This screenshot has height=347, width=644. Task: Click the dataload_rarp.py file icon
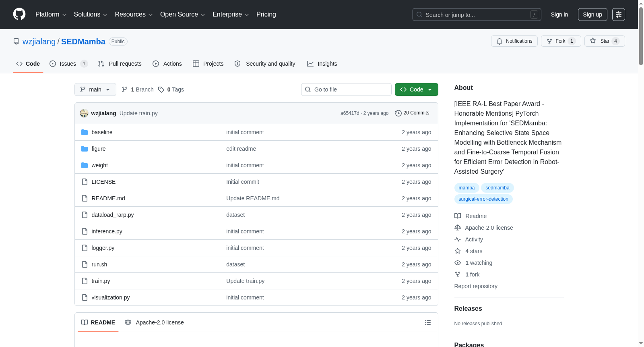coord(85,215)
